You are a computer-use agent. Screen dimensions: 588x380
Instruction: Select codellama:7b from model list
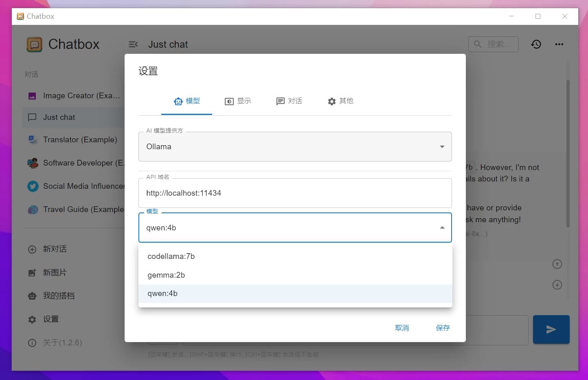click(295, 256)
